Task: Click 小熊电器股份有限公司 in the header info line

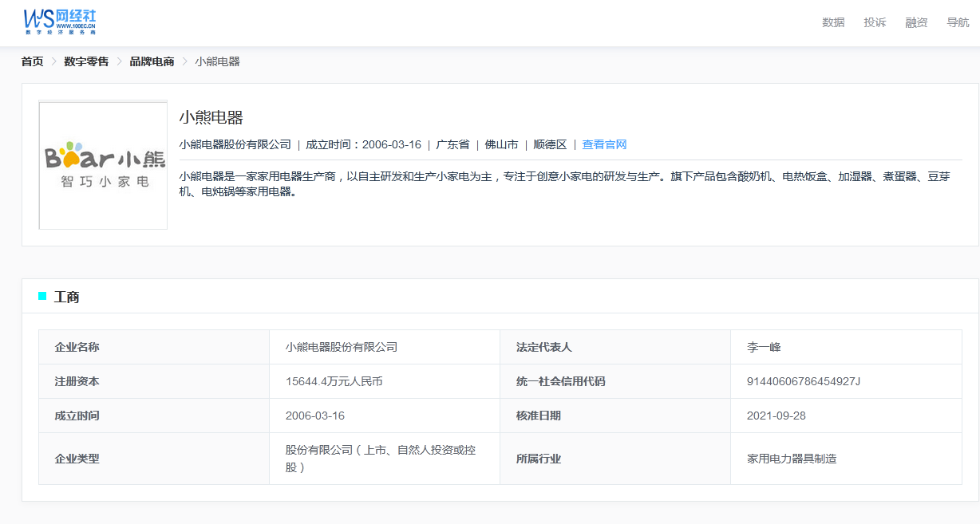Action: tap(235, 144)
